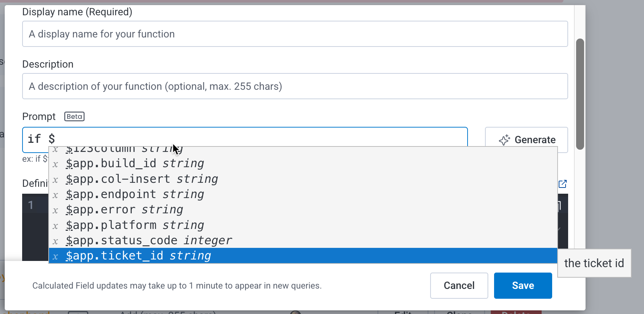Click the 'the ticket id' tooltip

coord(594,263)
